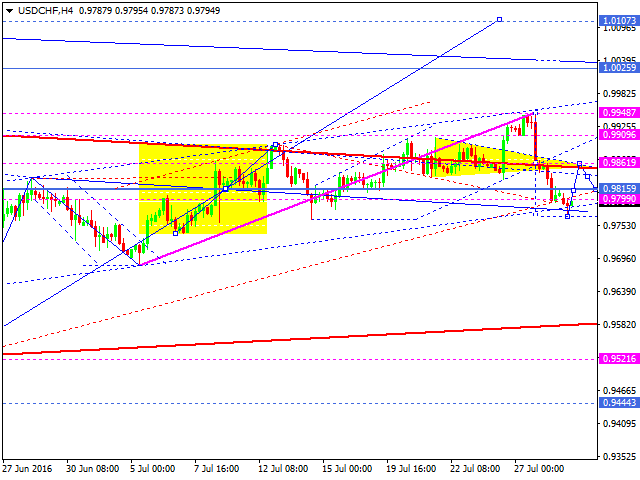Viewport: 640px width, 480px height.
Task: Select the 1.00259 price level label
Action: click(x=619, y=68)
